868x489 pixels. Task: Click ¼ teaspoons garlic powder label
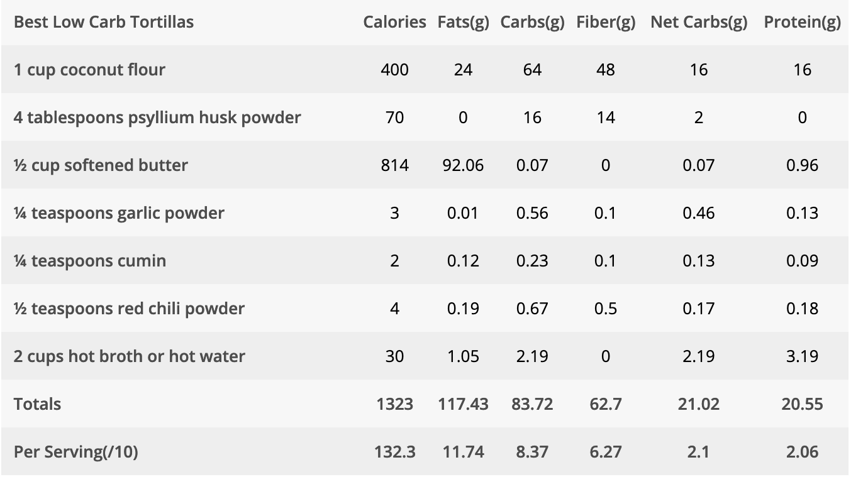click(x=119, y=213)
